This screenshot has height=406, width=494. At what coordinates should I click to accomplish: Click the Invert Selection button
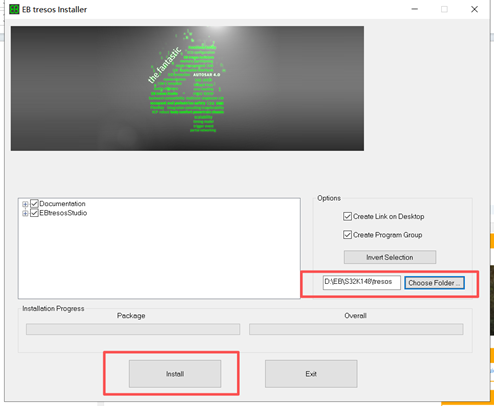390,257
